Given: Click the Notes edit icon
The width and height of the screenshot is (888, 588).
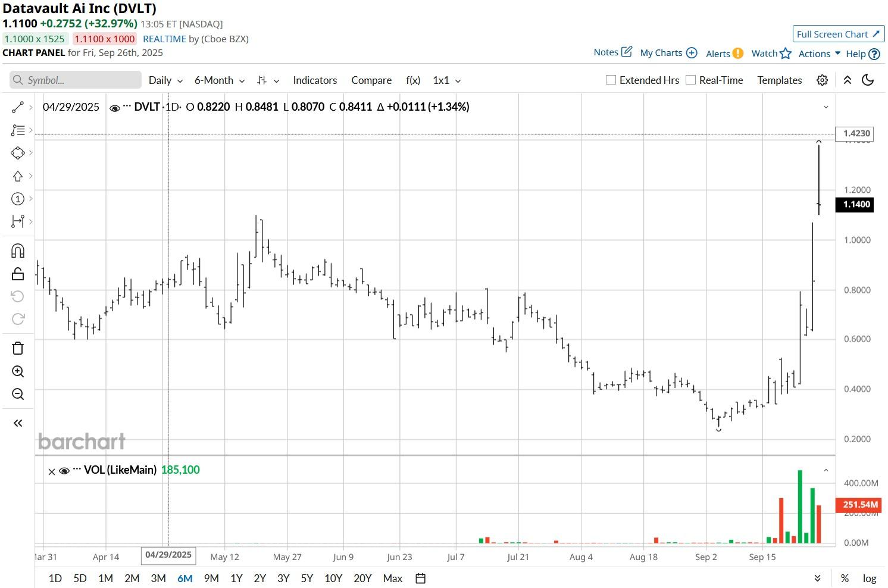Looking at the screenshot, I should (627, 52).
